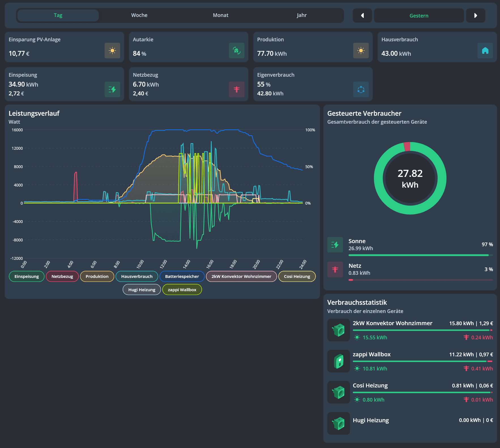The height and width of the screenshot is (448, 500).
Task: Hide the zappi Wallbox chart series
Action: coord(182,290)
